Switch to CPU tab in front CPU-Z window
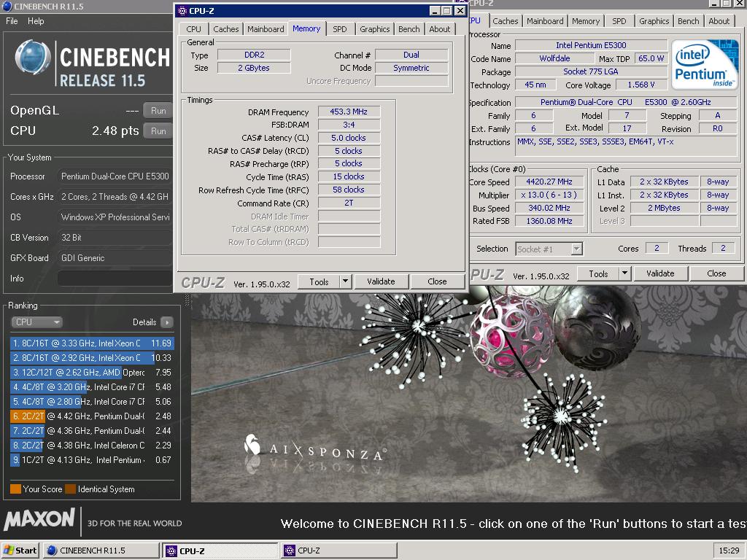Viewport: 747px width, 560px height. [193, 29]
